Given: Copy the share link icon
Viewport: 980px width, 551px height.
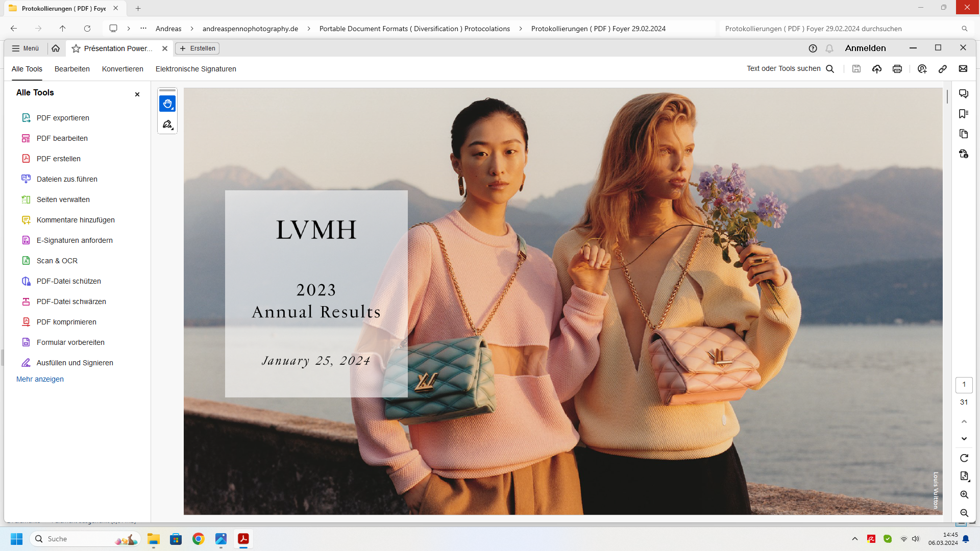Looking at the screenshot, I should tap(943, 69).
